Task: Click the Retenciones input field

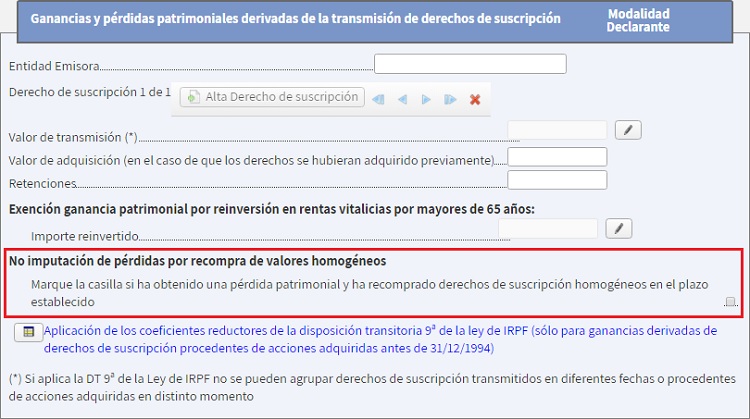Action: point(557,180)
